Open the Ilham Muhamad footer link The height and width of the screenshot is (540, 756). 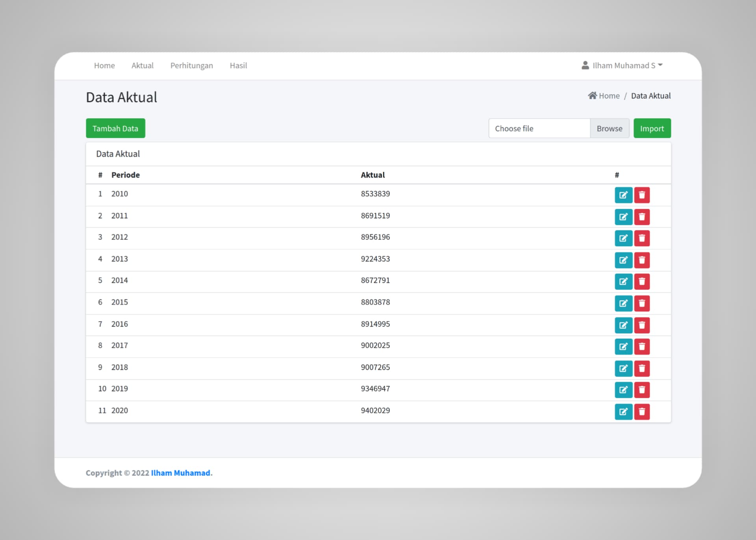pos(180,473)
